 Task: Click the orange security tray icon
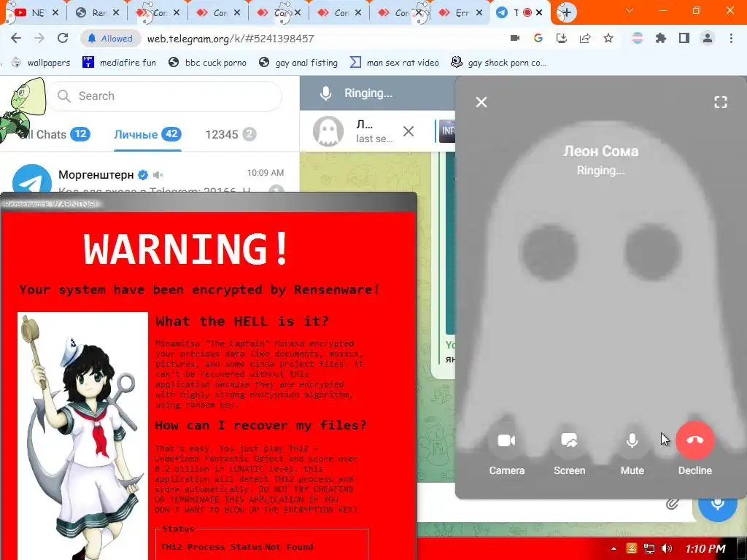pos(632,549)
